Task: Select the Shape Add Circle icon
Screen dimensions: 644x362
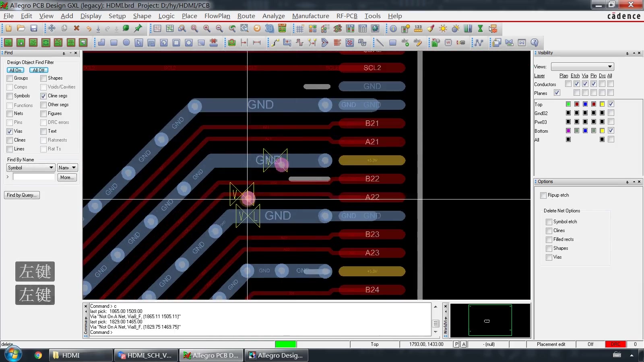Action: 126,42
